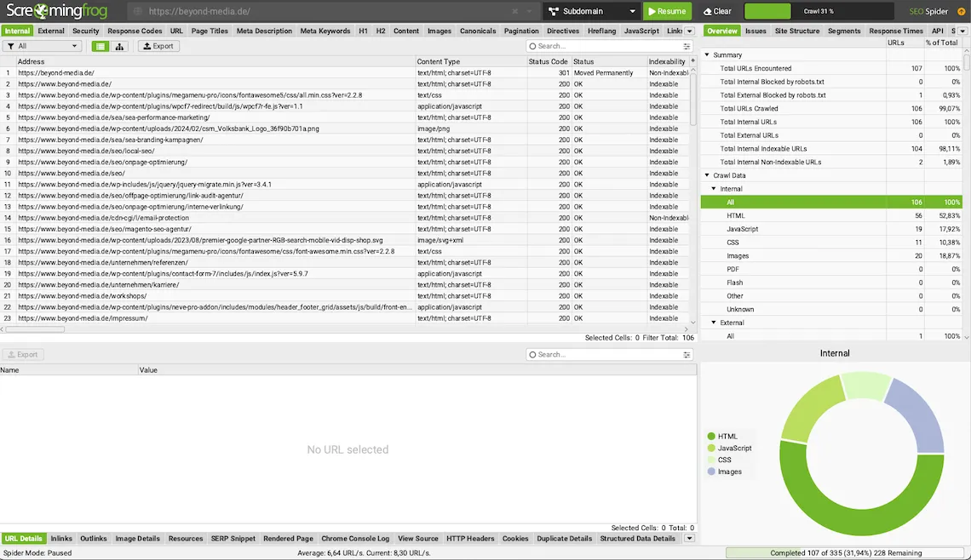
Task: Clear the current crawl data
Action: (718, 11)
